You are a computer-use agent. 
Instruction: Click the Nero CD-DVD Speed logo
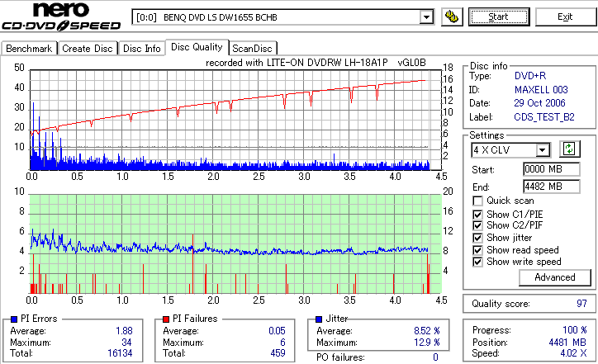[x=61, y=16]
